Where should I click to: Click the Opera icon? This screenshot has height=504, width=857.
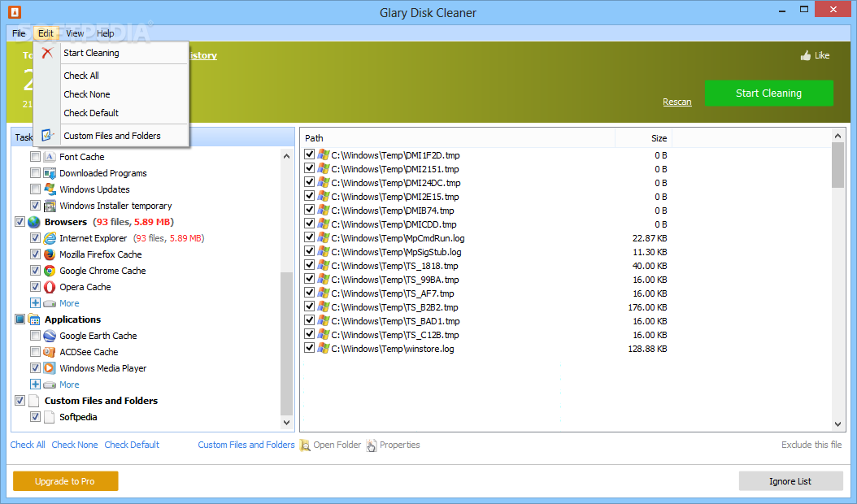point(50,287)
